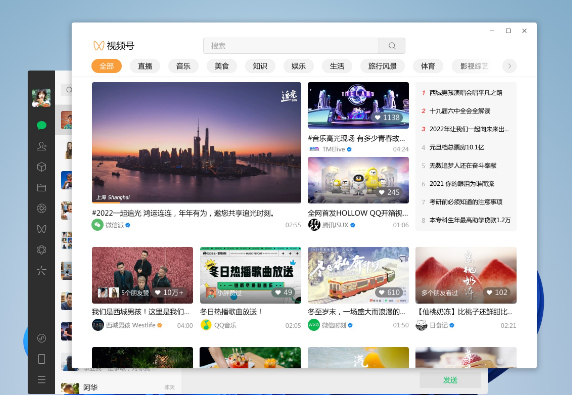Viewport: 572px width, 395px height.
Task: Click the 视频号 search input field
Action: point(291,46)
